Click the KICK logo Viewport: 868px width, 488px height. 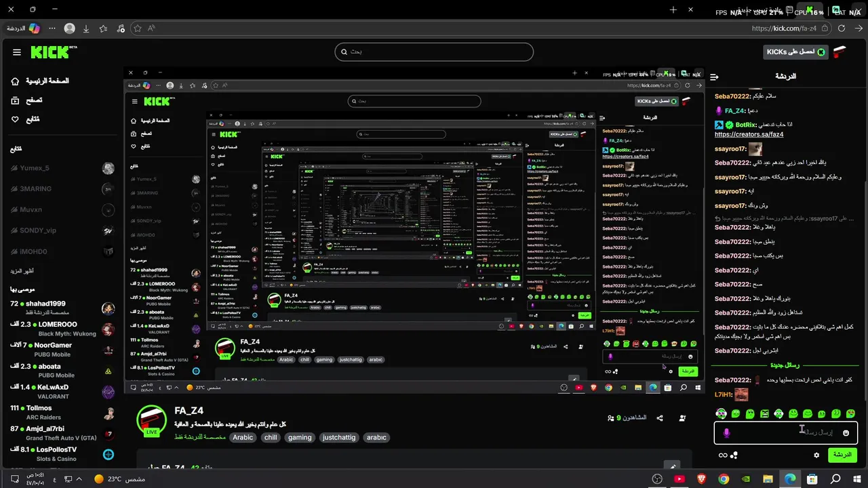(x=53, y=52)
